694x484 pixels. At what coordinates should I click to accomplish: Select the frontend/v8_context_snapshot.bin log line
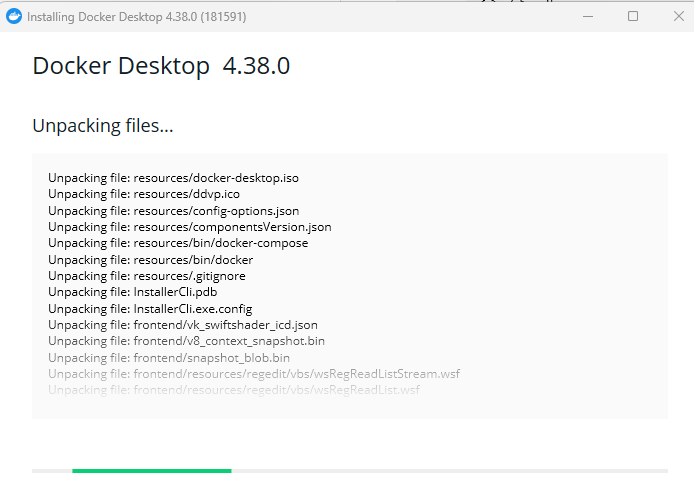[x=186, y=341]
